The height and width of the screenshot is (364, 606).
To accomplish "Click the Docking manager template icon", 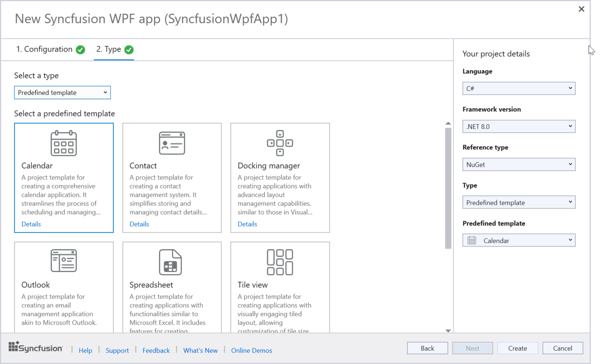I will [x=280, y=143].
